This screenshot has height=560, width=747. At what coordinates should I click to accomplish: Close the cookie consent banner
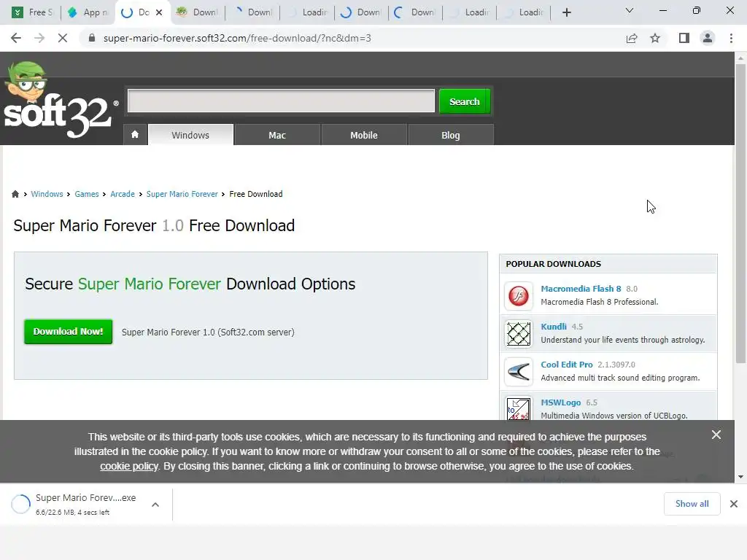tap(716, 435)
